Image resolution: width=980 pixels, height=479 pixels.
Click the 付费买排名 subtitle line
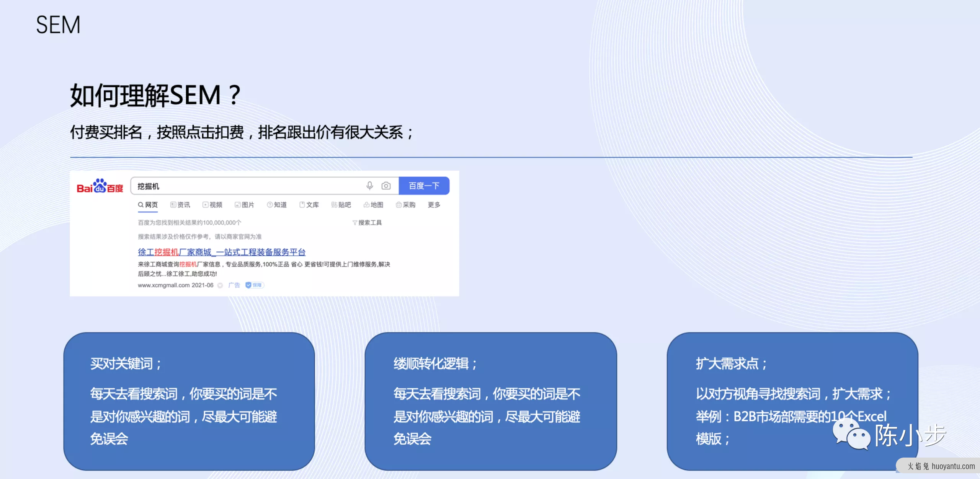pyautogui.click(x=242, y=133)
